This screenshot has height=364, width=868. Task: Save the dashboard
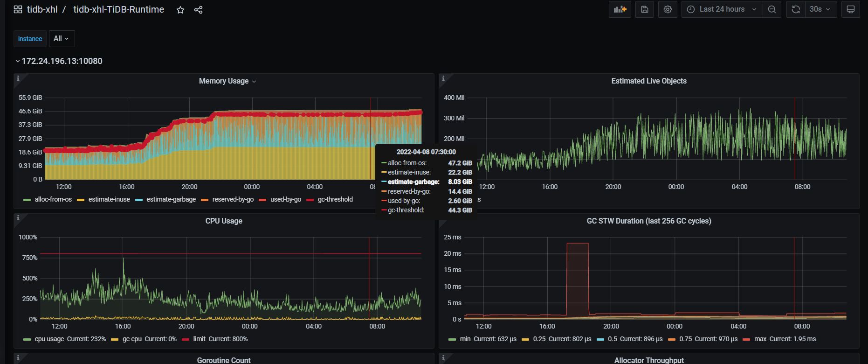pyautogui.click(x=644, y=9)
